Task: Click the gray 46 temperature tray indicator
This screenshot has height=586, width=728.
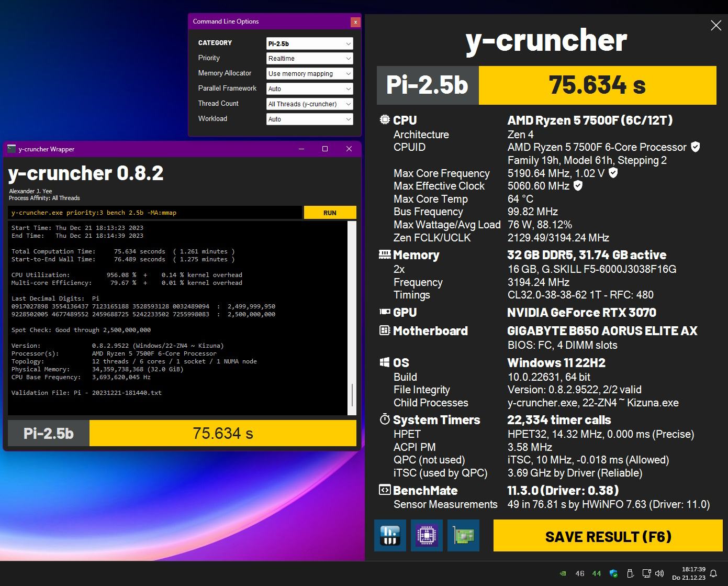Action: pos(580,573)
